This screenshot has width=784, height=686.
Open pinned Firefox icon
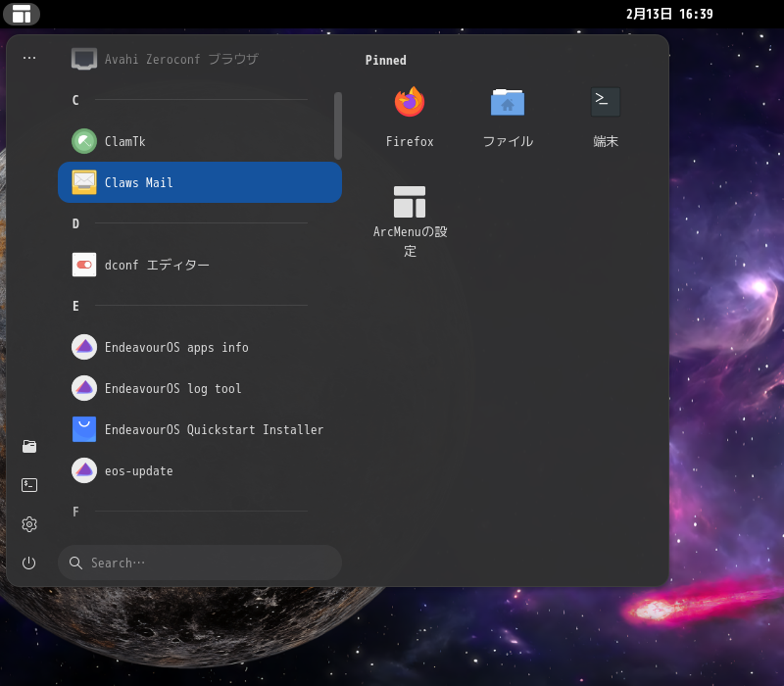click(x=410, y=102)
